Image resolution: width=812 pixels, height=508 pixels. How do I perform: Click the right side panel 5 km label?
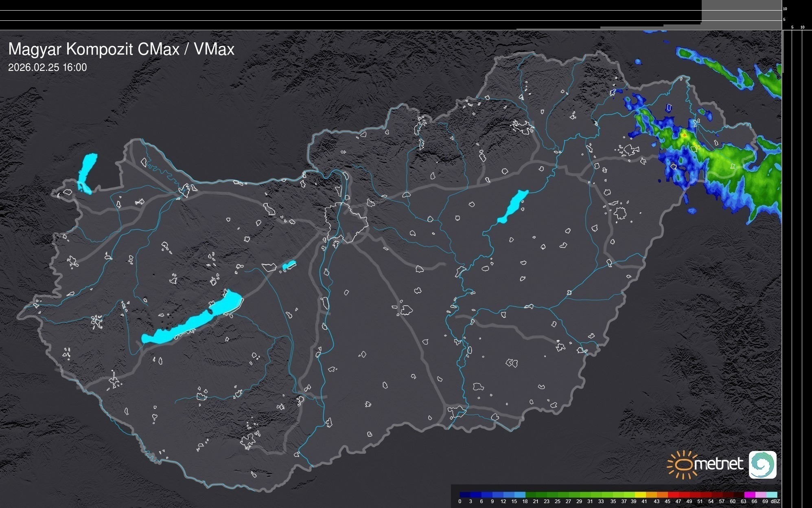pos(792,27)
